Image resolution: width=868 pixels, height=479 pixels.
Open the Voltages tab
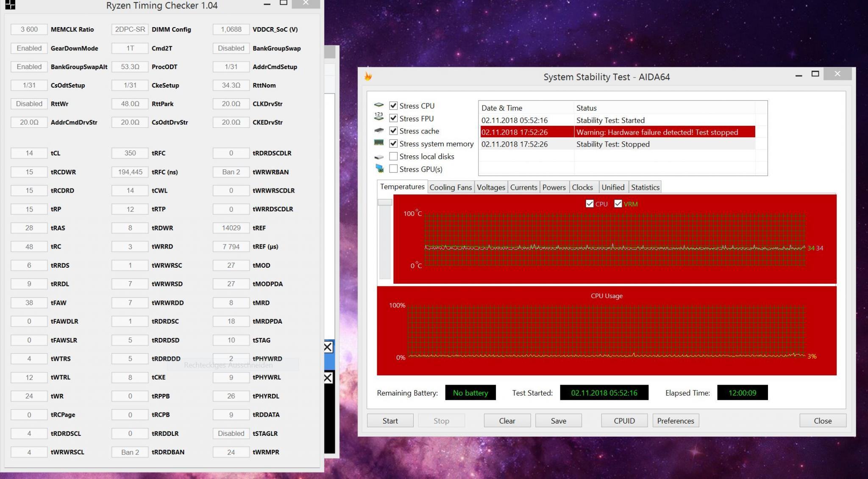(x=491, y=187)
